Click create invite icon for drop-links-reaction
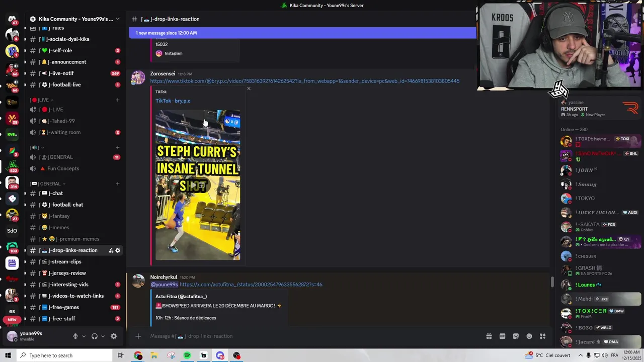This screenshot has height=362, width=644. pyautogui.click(x=111, y=250)
